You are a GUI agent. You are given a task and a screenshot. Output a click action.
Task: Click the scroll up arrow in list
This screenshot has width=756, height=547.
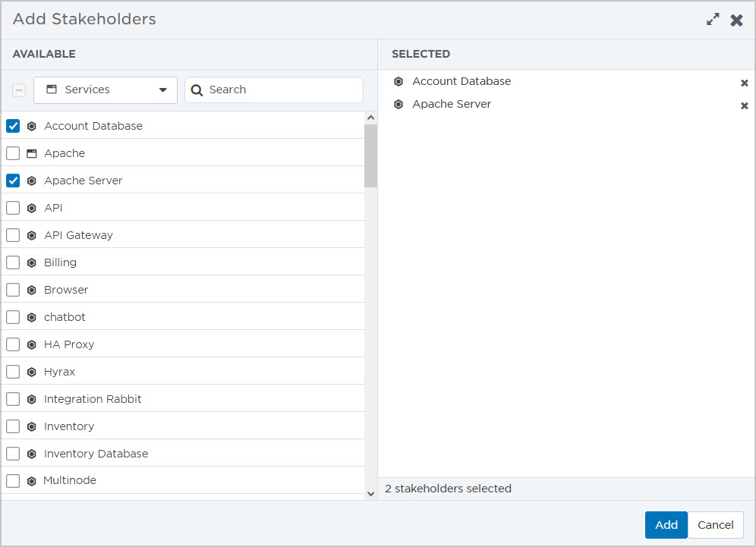370,118
